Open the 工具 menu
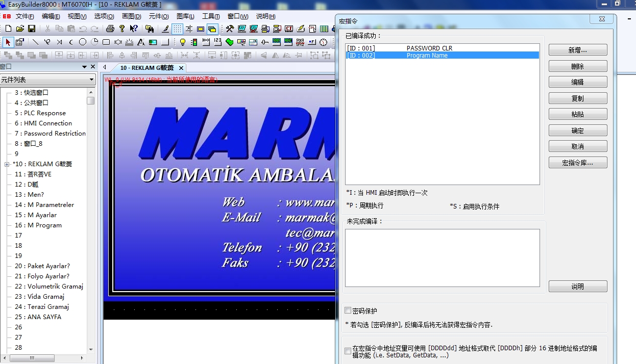This screenshot has width=636, height=364. pos(211,16)
